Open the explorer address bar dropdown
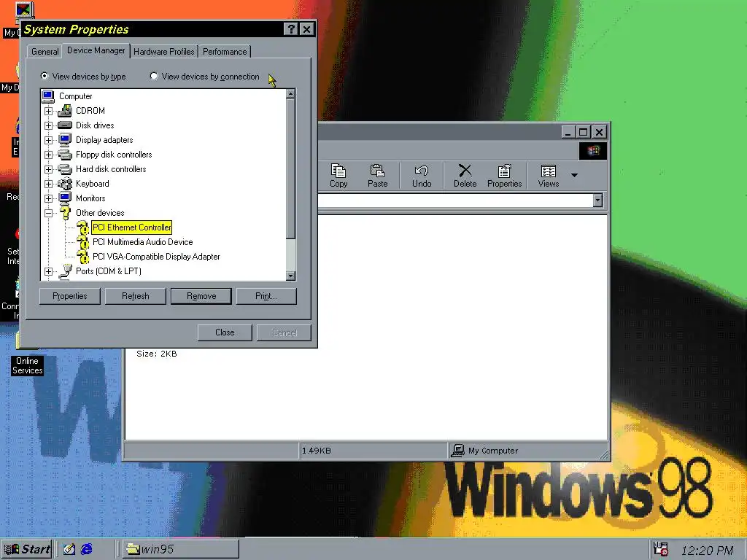This screenshot has height=560, width=747. (598, 201)
